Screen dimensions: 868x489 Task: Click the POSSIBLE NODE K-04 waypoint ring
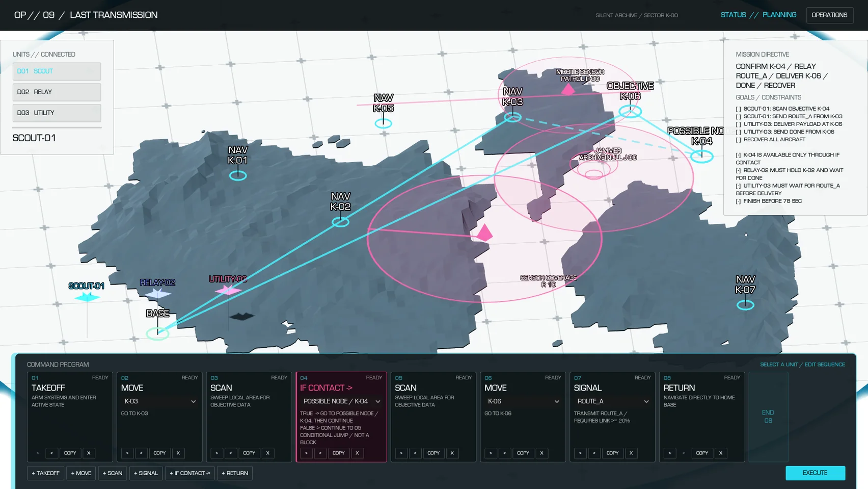[701, 156]
